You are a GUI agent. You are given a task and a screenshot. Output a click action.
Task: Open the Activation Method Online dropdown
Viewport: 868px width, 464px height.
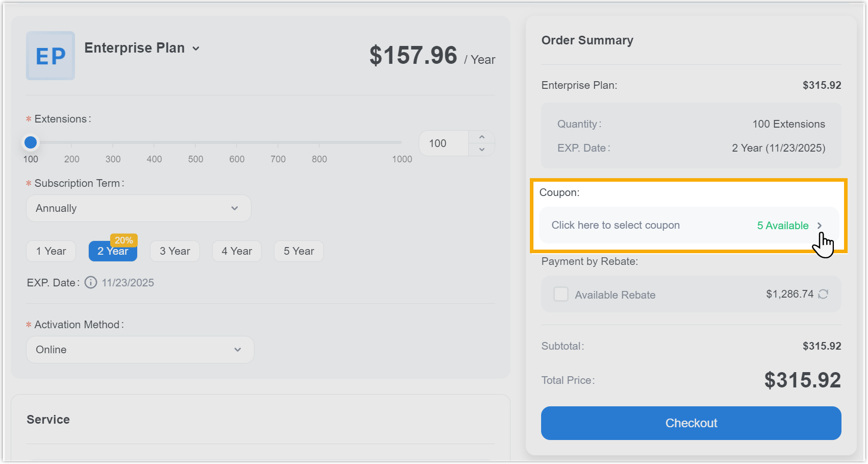[x=140, y=350]
